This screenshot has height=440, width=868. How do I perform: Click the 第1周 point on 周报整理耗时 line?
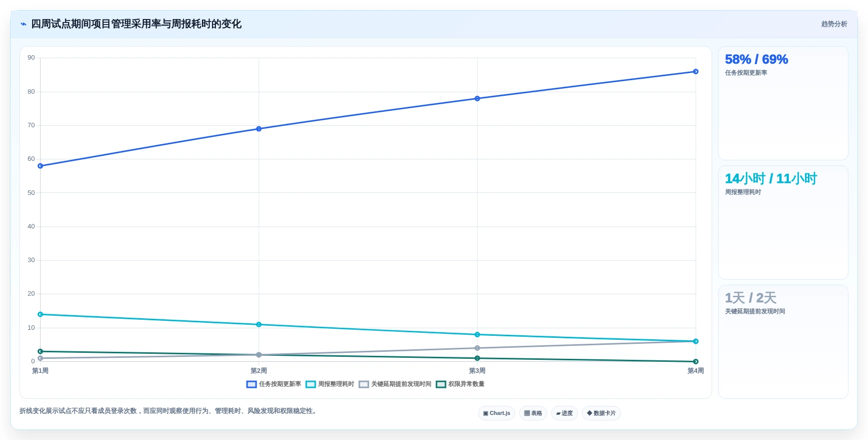coord(41,315)
